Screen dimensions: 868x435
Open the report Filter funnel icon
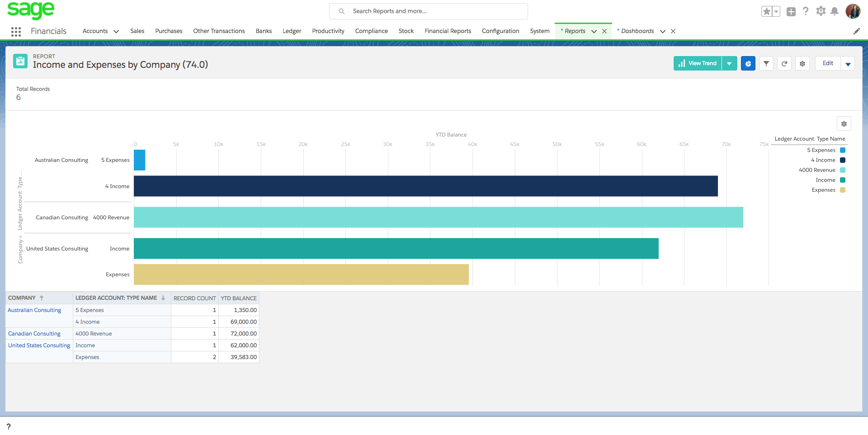pyautogui.click(x=766, y=64)
